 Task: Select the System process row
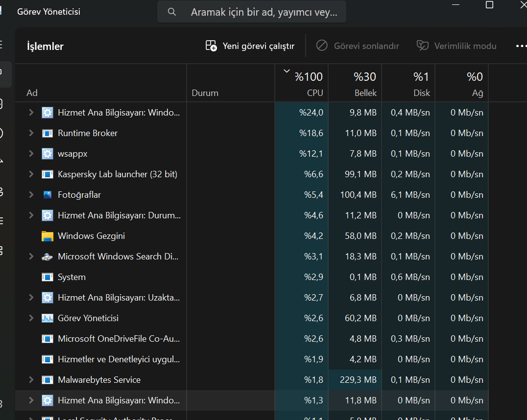tap(252, 277)
